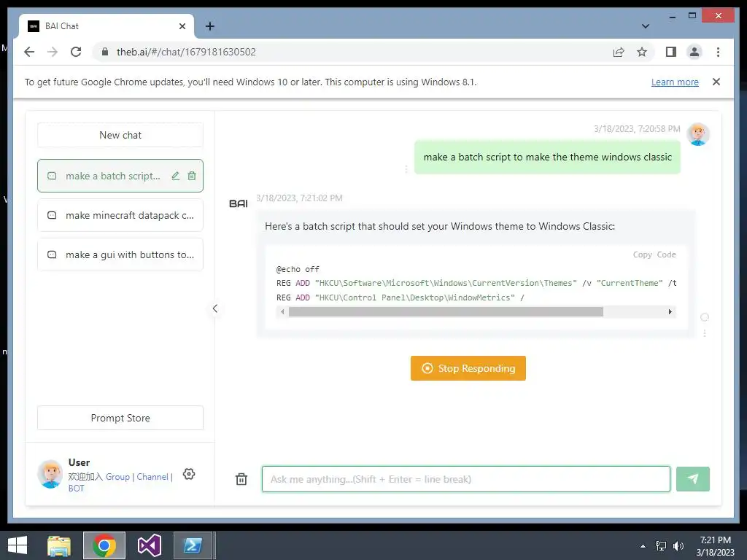Click the BOT link
Screen dimensions: 747x560
tap(76, 488)
